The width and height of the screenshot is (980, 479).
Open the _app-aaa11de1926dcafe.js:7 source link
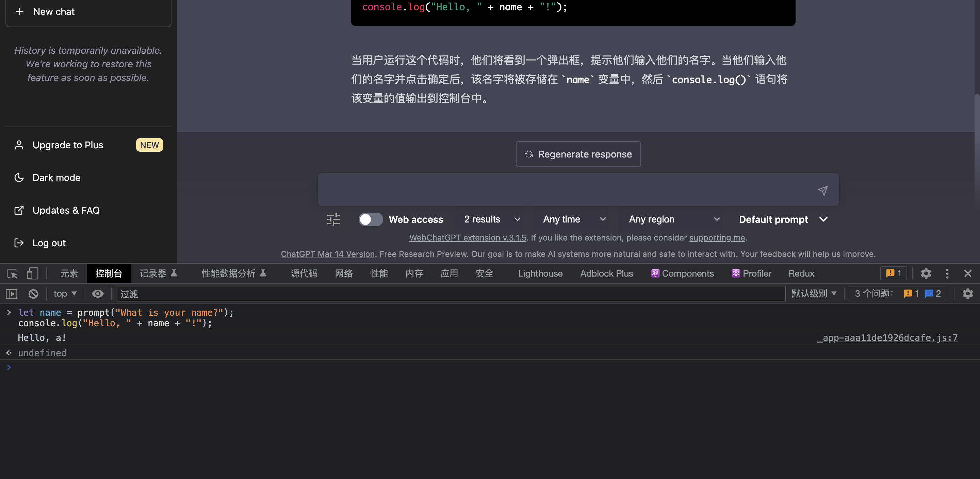tap(887, 338)
